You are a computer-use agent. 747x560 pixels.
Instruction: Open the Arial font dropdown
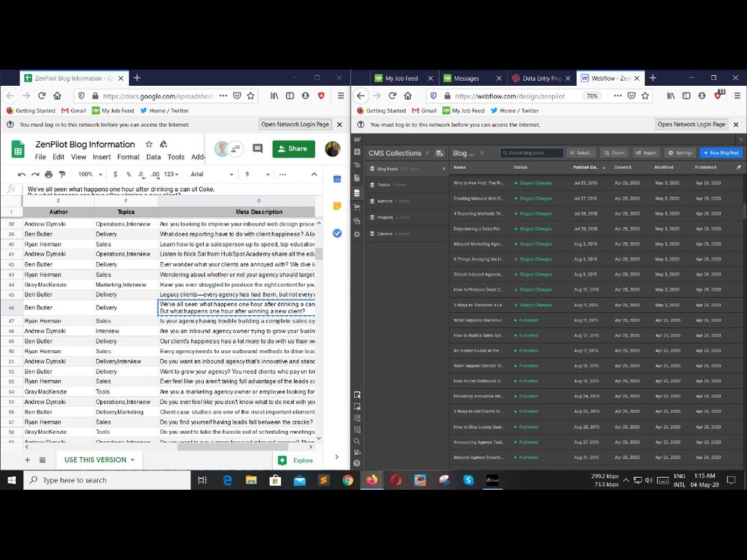[211, 174]
